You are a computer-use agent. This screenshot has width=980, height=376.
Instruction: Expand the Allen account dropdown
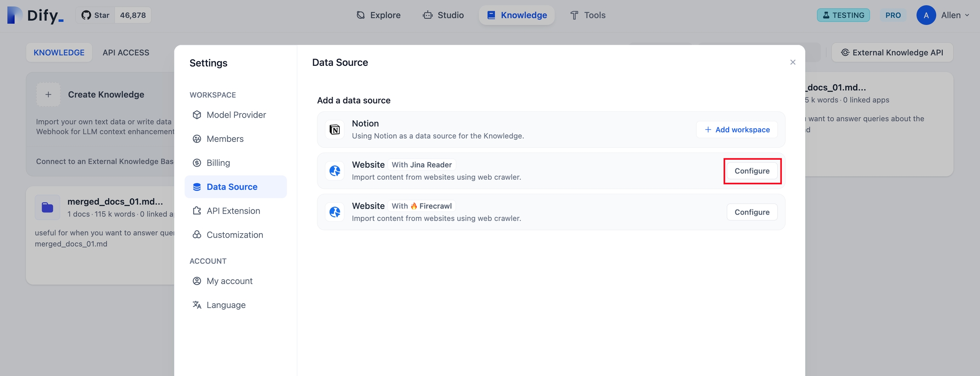pyautogui.click(x=955, y=15)
